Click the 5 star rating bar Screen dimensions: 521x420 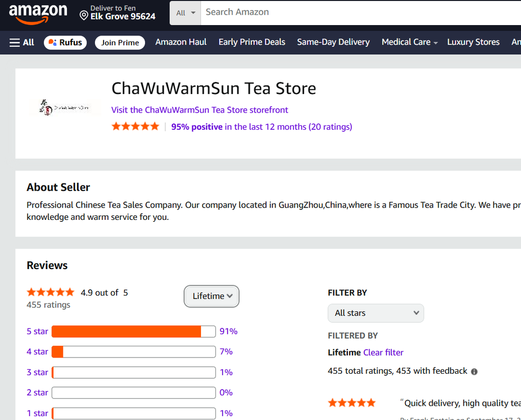tap(133, 331)
